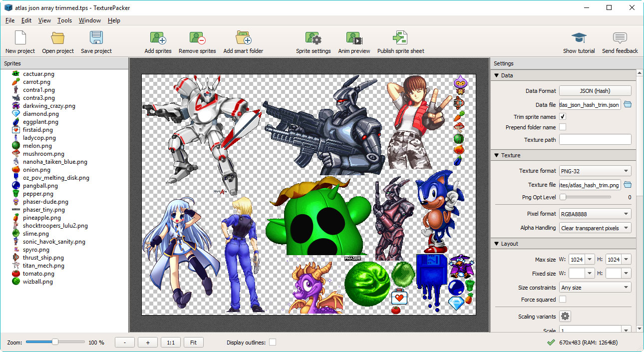Image resolution: width=644 pixels, height=352 pixels.
Task: Open the Add smart folder tool
Action: (x=243, y=38)
